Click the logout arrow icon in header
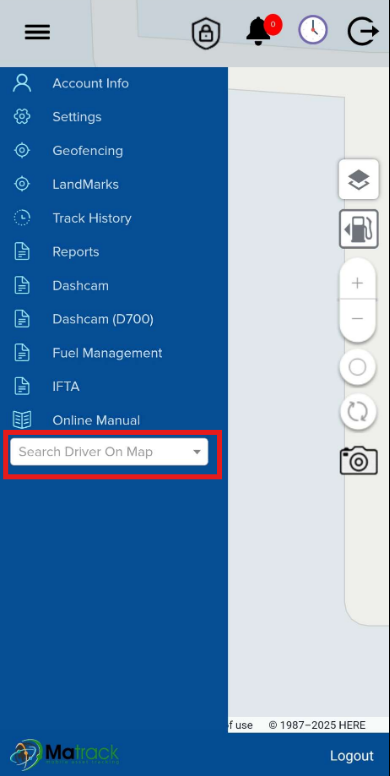 [363, 31]
